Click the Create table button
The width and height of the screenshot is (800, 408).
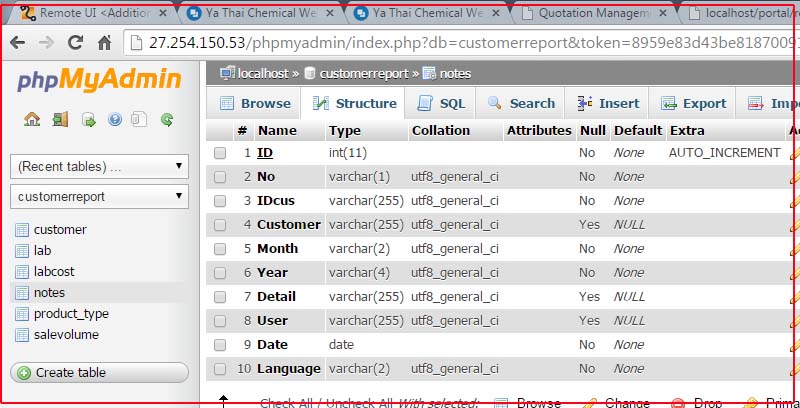pos(99,372)
